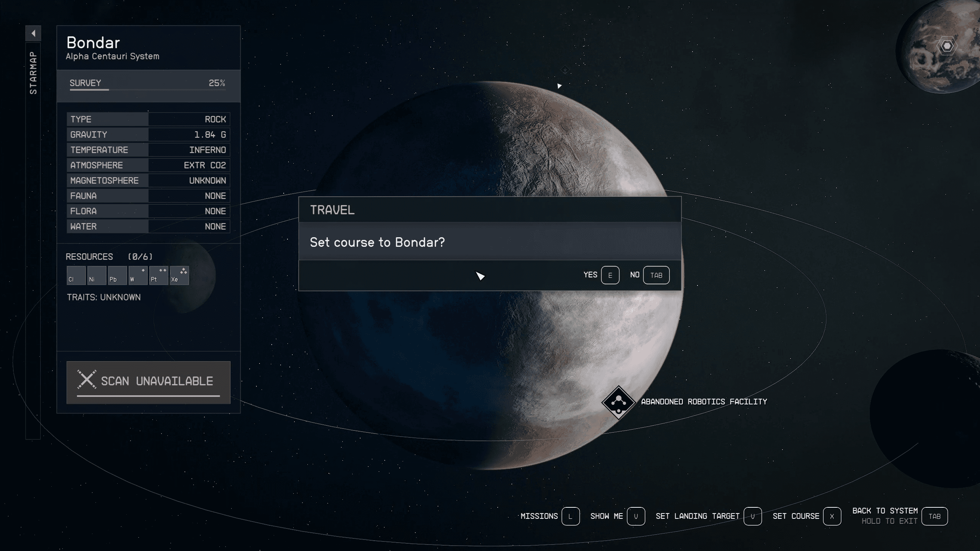
Task: Select the Cl resource tile
Action: 76,275
